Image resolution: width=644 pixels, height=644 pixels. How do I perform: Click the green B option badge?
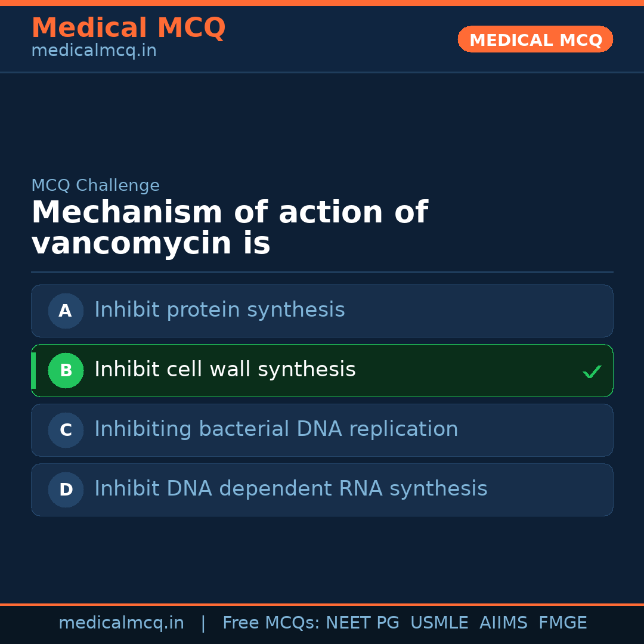point(66,370)
